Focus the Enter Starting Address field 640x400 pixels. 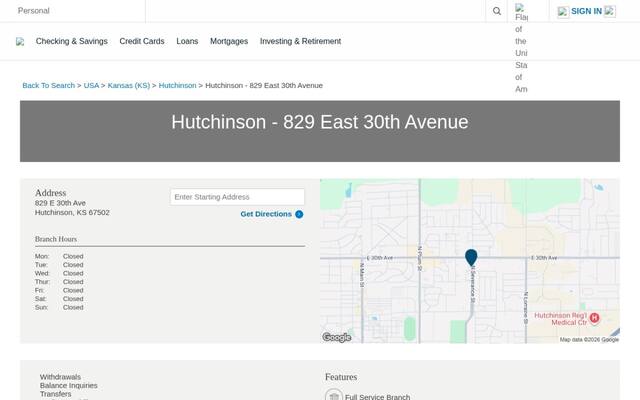pyautogui.click(x=237, y=197)
